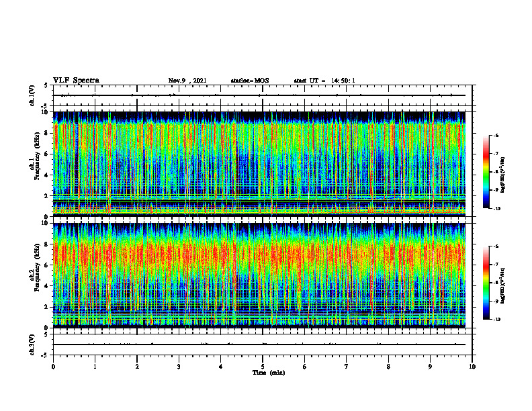This screenshot has width=532, height=411.
Task: Click the "0" tick label on Time axis
Action: tap(53, 367)
